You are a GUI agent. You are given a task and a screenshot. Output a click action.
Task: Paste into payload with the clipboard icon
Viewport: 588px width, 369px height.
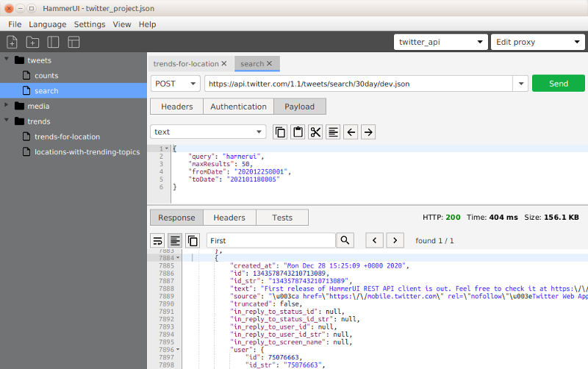(298, 132)
